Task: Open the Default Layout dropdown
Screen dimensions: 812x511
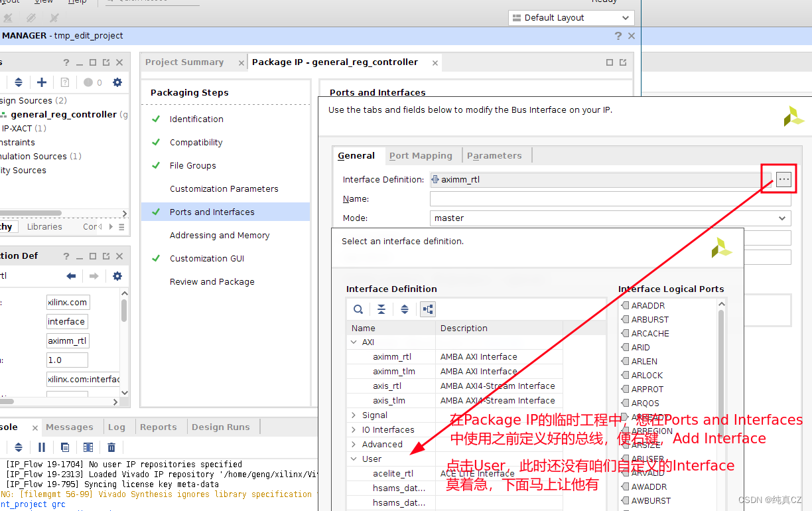Action: (571, 18)
